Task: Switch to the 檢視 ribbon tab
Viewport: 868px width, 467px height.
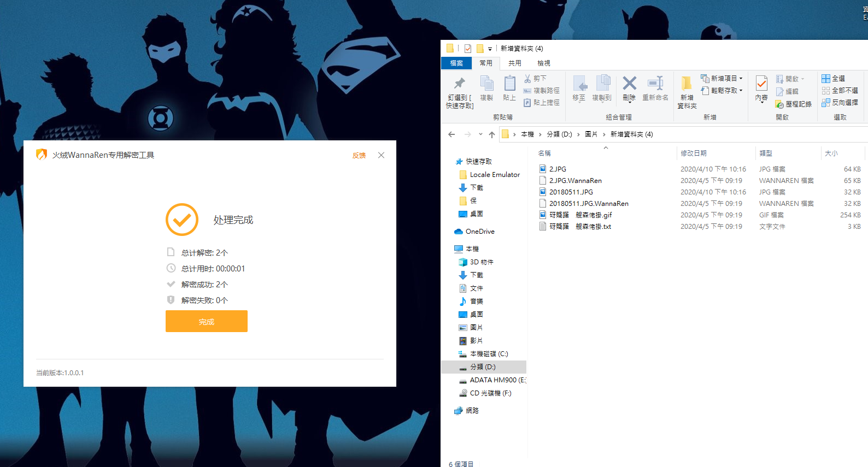Action: click(x=544, y=63)
